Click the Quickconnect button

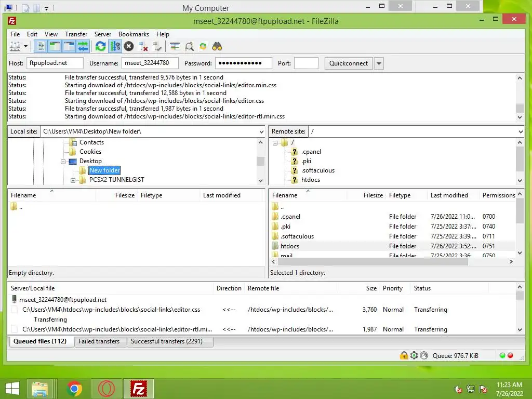[349, 63]
